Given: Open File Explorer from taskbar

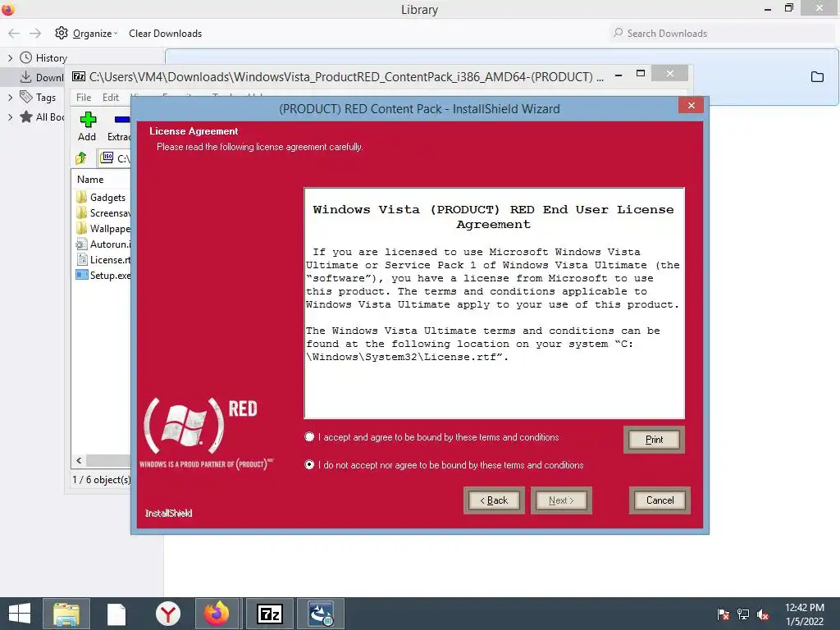Looking at the screenshot, I should (66, 614).
